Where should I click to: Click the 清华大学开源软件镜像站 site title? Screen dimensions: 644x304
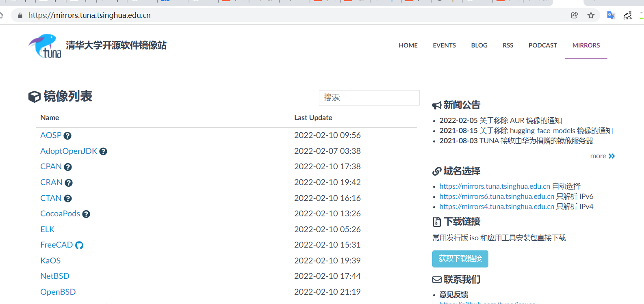[116, 45]
